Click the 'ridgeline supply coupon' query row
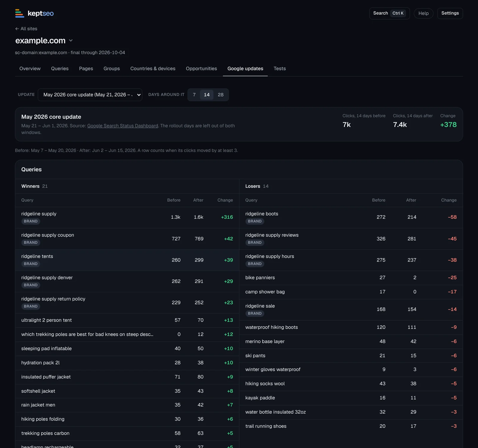Image resolution: width=478 pixels, height=448 pixels. point(127,239)
